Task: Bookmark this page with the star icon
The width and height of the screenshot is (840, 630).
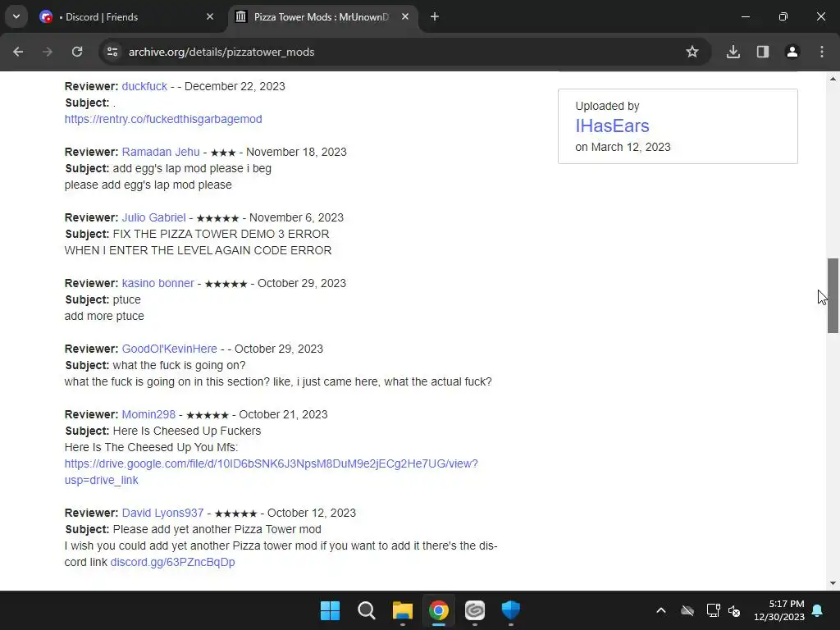Action: 692,52
